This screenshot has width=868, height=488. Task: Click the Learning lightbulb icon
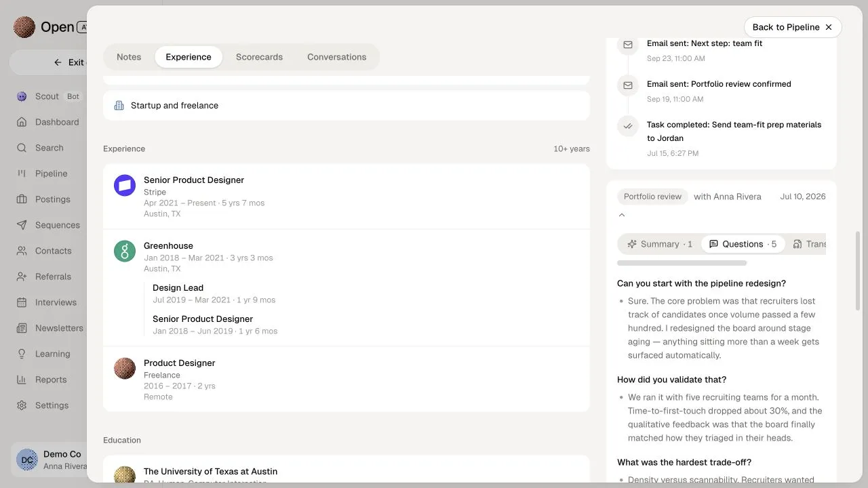[22, 354]
